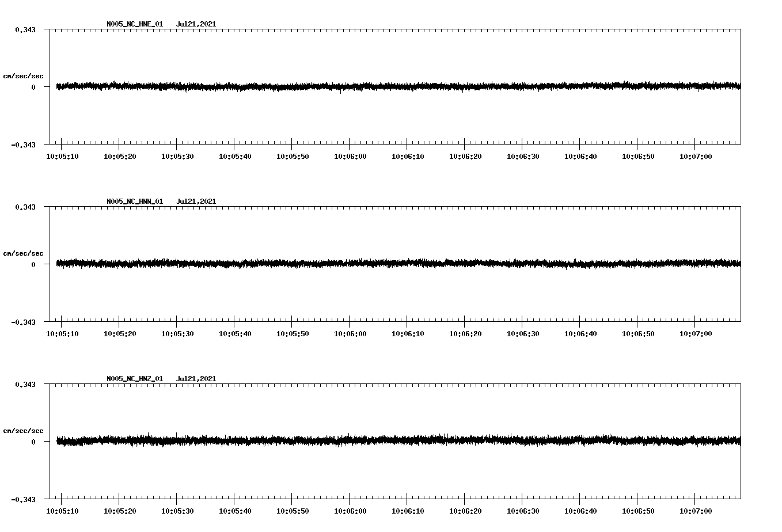This screenshot has height=532, width=782.
Task: Click the 0.343 amplitude value on the HNE plot
Action: click(x=25, y=28)
